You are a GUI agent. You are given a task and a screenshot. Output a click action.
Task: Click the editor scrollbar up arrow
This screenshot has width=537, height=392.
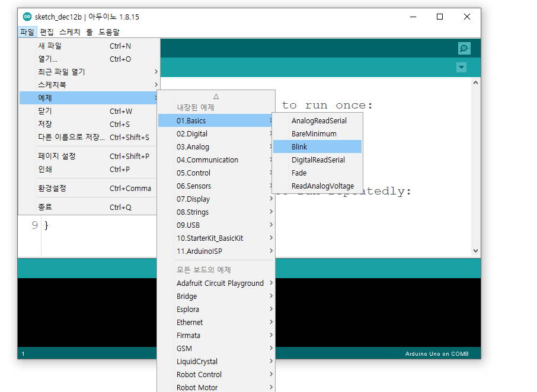click(x=475, y=82)
